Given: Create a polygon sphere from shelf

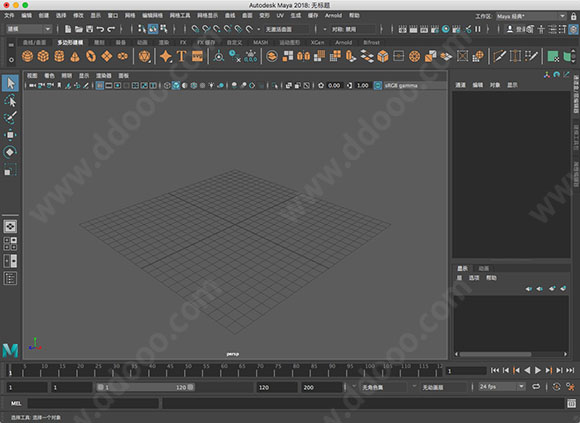Looking at the screenshot, I should click(27, 56).
